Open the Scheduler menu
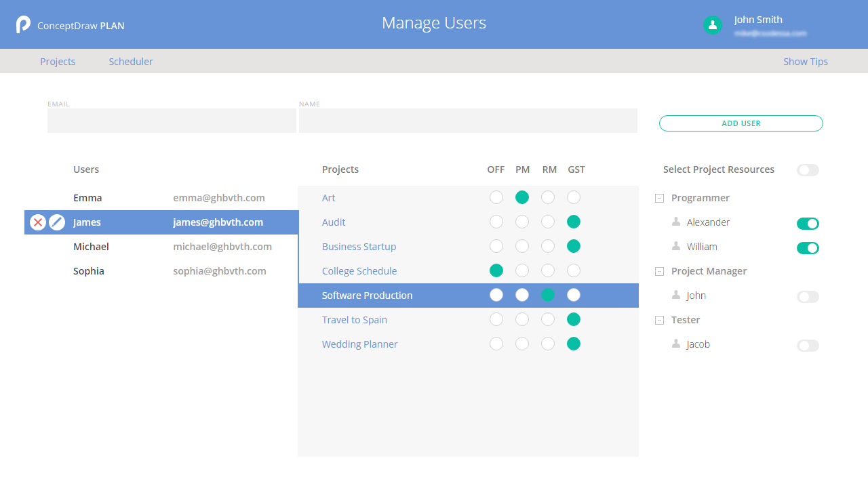 click(x=131, y=62)
